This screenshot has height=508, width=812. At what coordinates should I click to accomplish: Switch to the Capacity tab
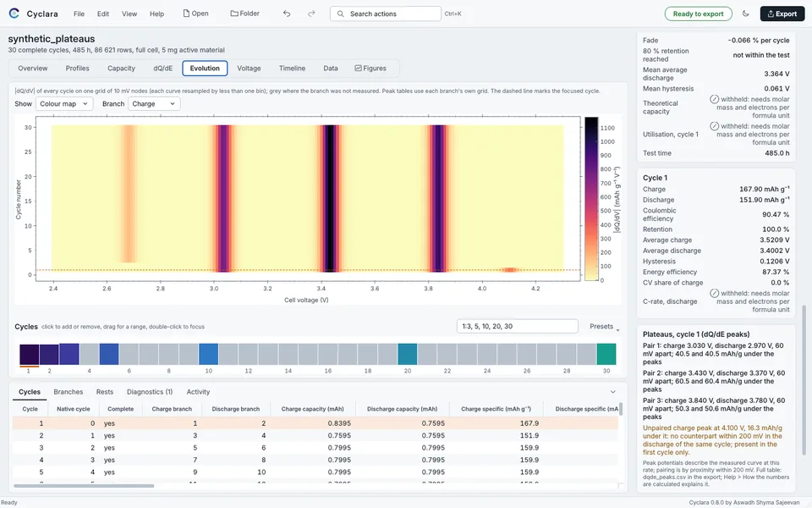point(121,69)
